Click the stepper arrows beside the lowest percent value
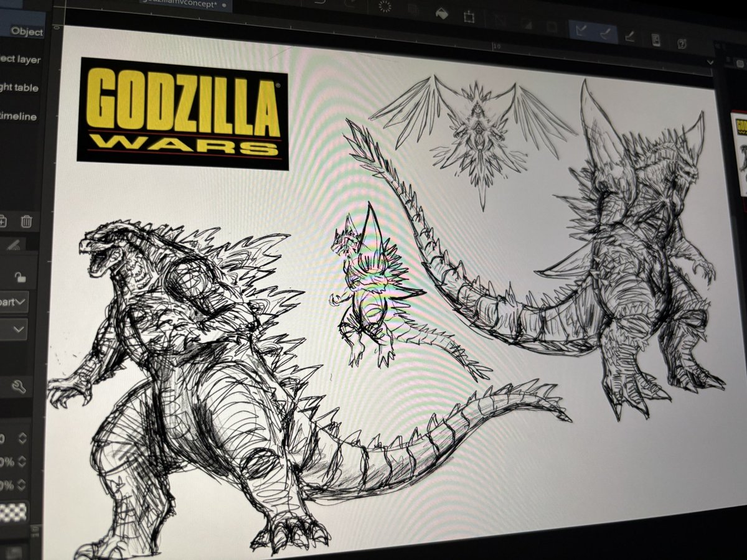 [x=21, y=485]
